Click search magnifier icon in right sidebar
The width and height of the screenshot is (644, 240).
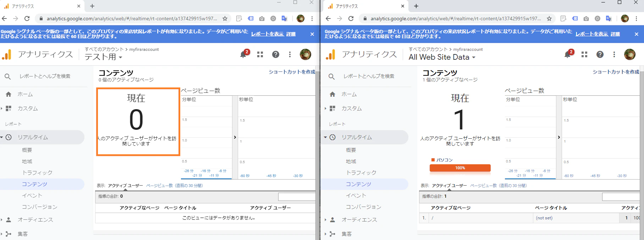pyautogui.click(x=331, y=76)
